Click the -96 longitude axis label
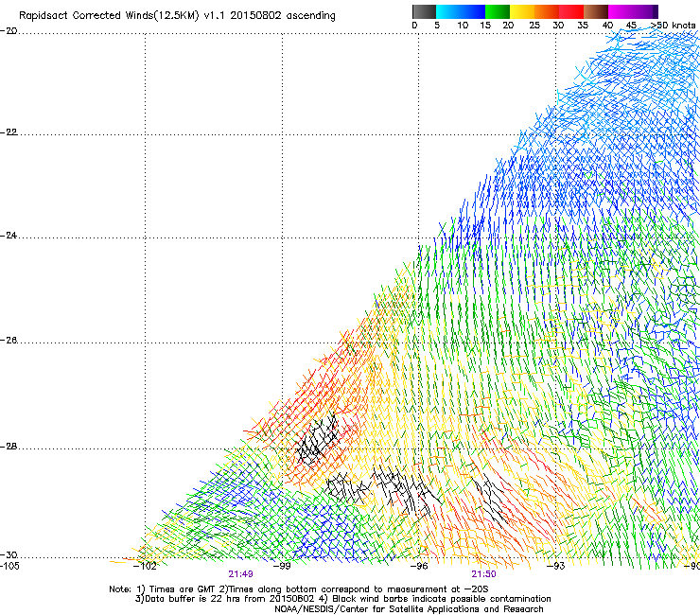Viewport: 700px width, 615px height. point(419,566)
